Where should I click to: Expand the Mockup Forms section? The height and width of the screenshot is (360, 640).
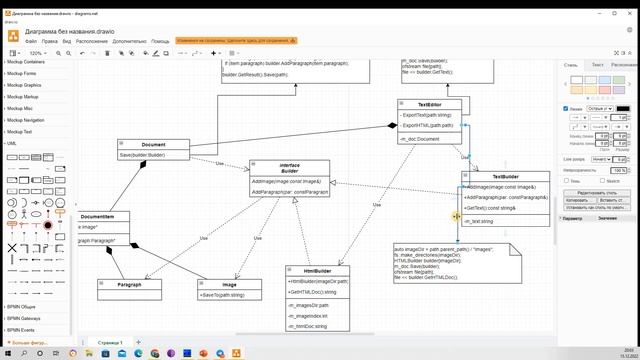(x=21, y=73)
